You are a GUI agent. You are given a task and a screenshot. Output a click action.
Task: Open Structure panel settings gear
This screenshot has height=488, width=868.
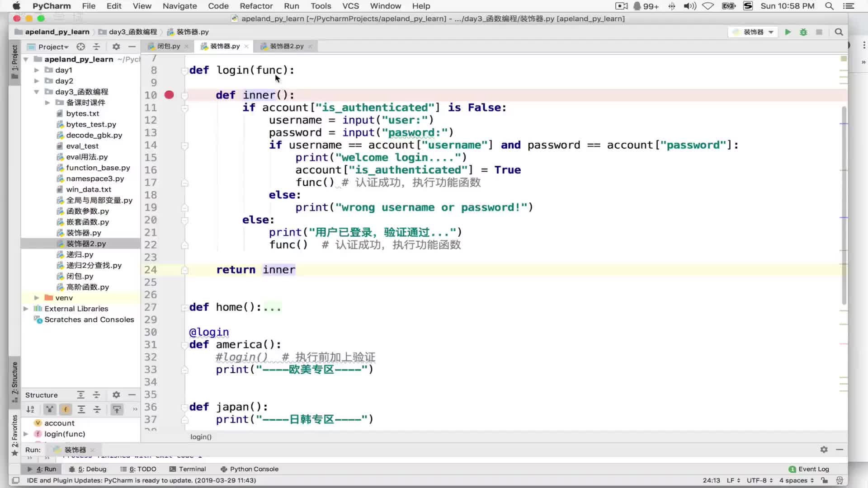point(116,395)
